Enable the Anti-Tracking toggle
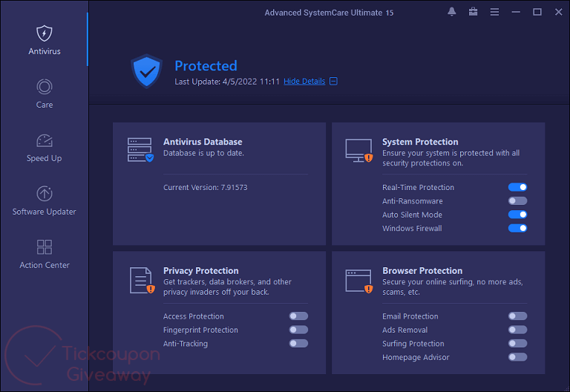The image size is (570, 392). [x=298, y=343]
